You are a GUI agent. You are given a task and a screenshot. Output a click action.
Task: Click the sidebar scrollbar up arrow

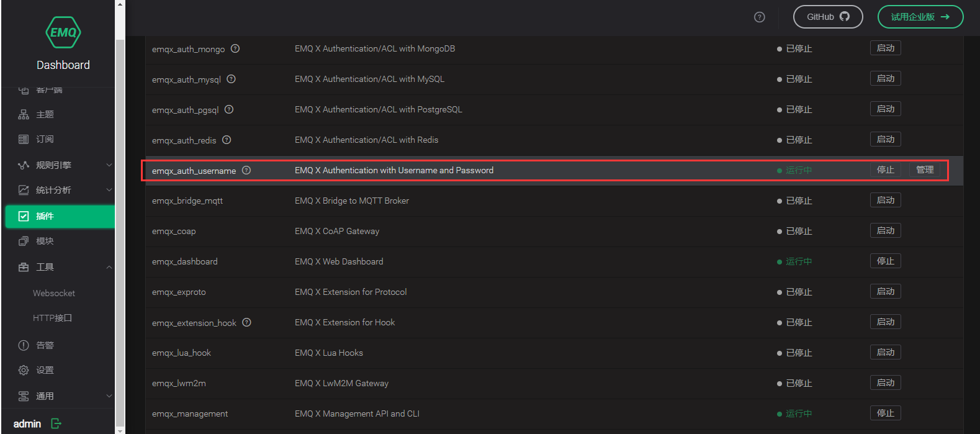point(120,4)
